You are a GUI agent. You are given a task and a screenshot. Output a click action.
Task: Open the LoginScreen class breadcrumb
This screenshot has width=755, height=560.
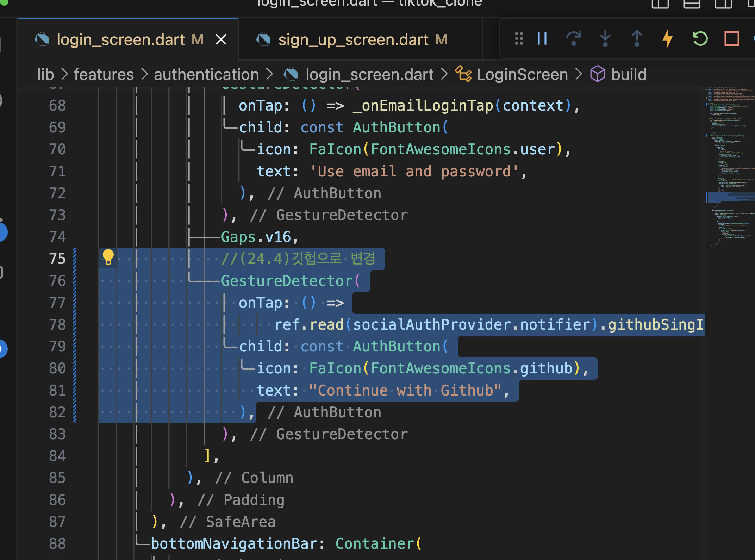point(522,75)
